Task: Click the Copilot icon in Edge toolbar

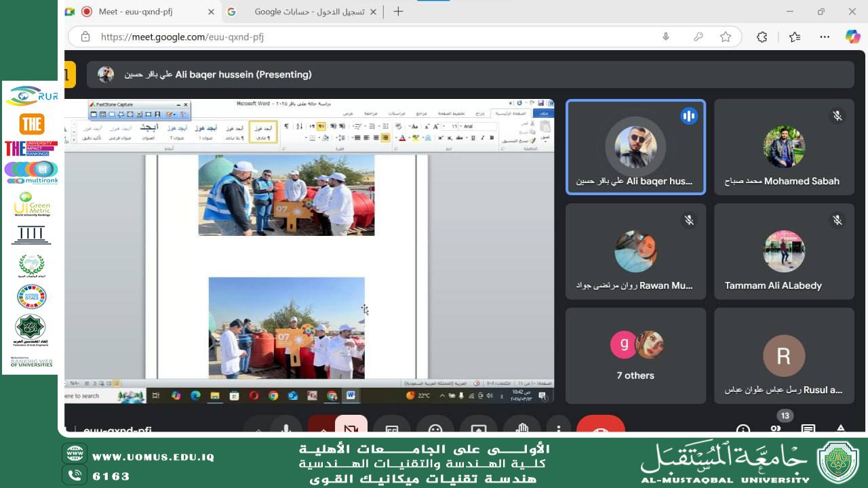Action: coord(852,37)
